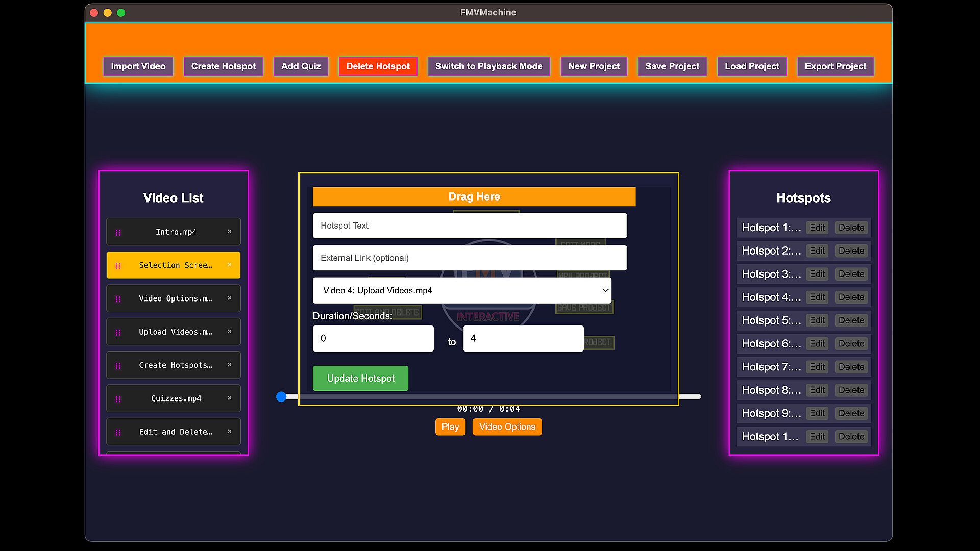Open the Video 4 target video dropdown
This screenshot has width=980, height=551.
[461, 290]
